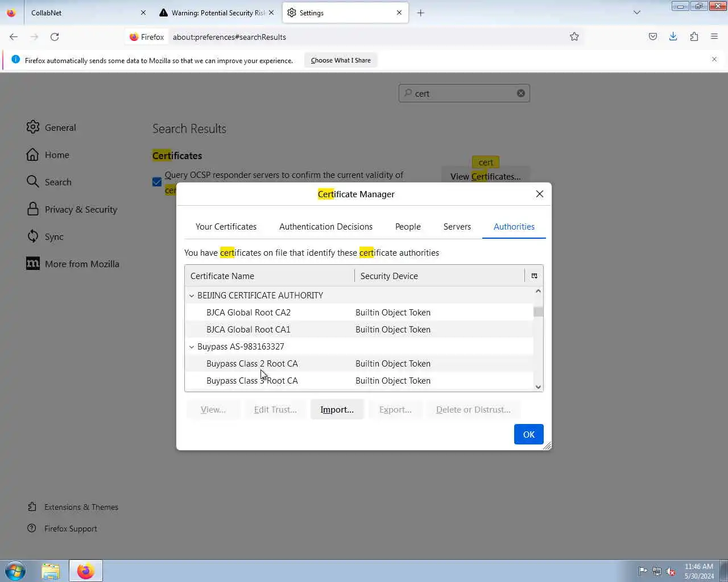Click the forward navigation arrow

click(34, 37)
